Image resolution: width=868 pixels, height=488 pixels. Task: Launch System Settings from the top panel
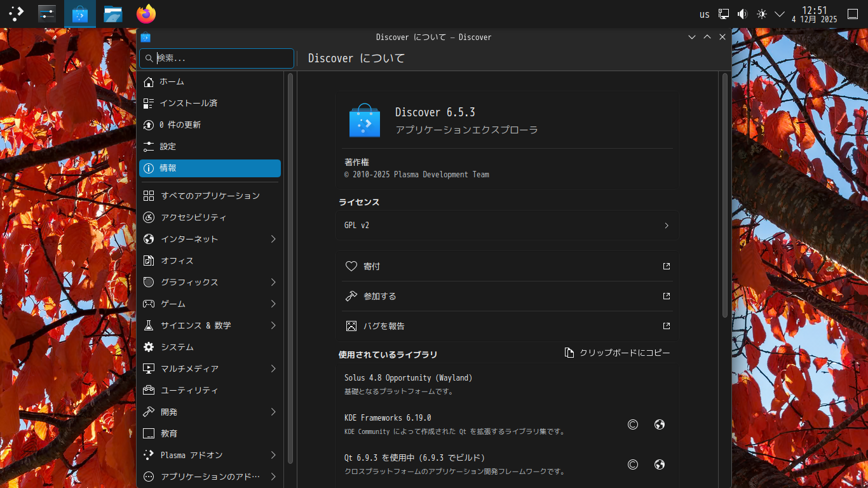47,13
